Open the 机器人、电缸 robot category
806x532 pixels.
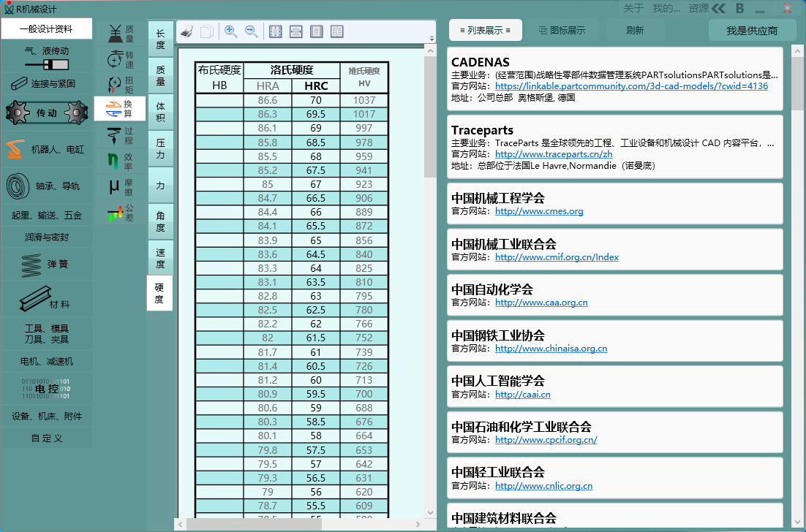coord(47,149)
